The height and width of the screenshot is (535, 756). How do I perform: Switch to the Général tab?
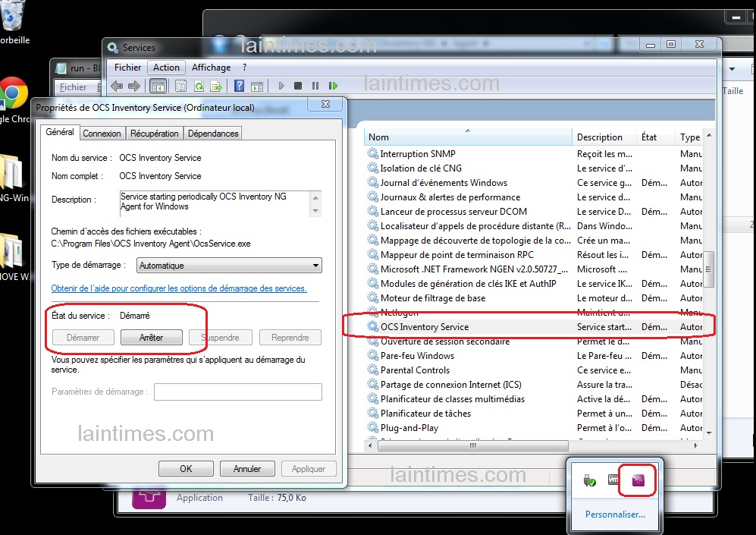pos(60,132)
